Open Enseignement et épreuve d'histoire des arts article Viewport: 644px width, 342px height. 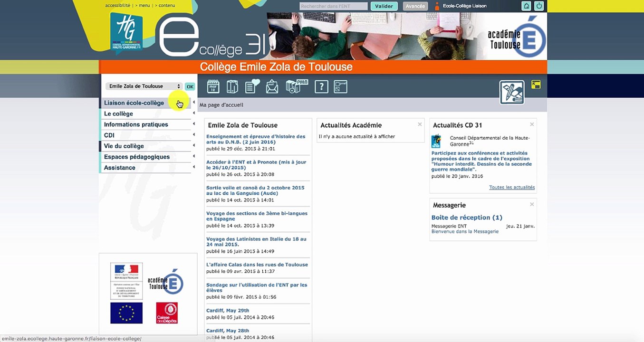pyautogui.click(x=256, y=139)
